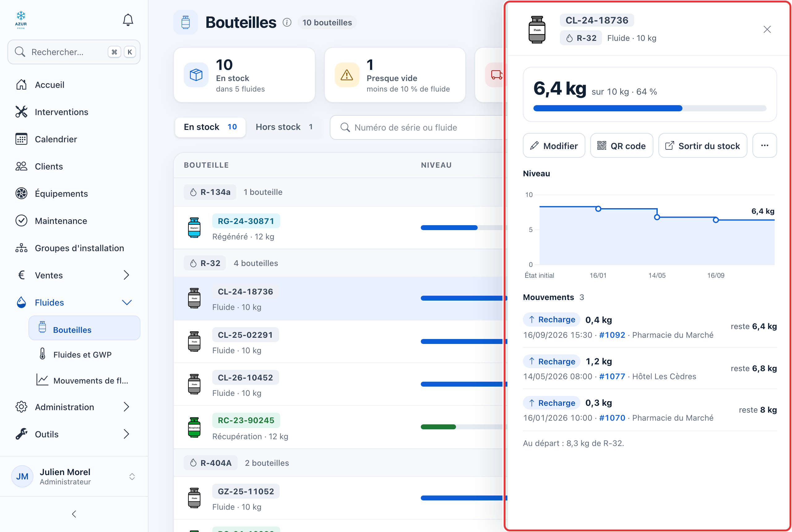The image size is (792, 532).
Task: Expand the Ventes submenu chevron
Action: pyautogui.click(x=127, y=275)
